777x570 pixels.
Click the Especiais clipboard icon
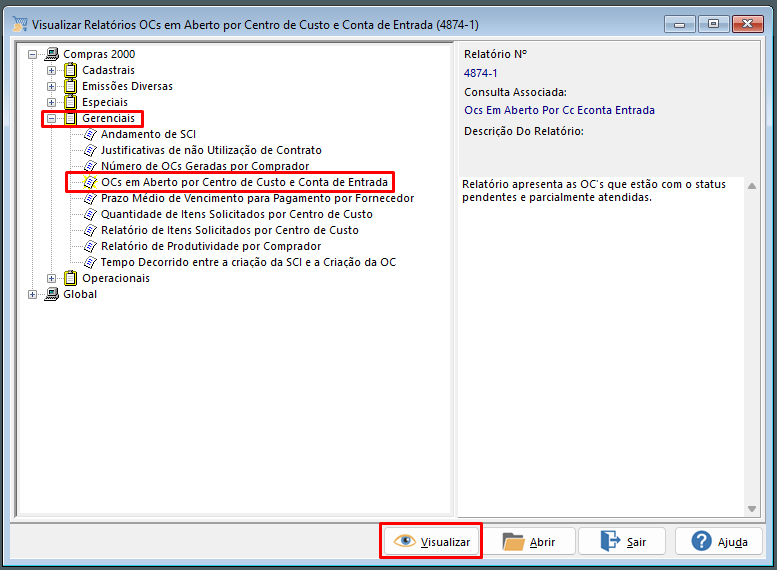point(71,102)
